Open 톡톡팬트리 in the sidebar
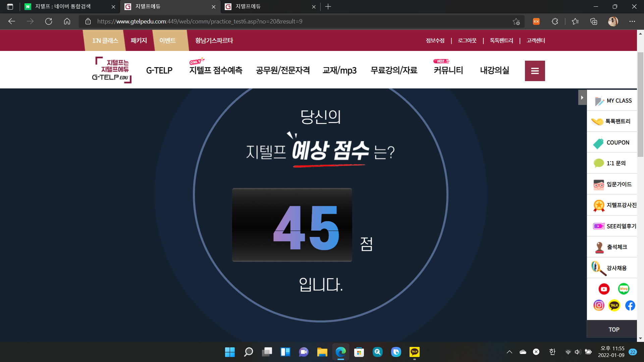Screen dimensions: 644x362 (x=612, y=121)
